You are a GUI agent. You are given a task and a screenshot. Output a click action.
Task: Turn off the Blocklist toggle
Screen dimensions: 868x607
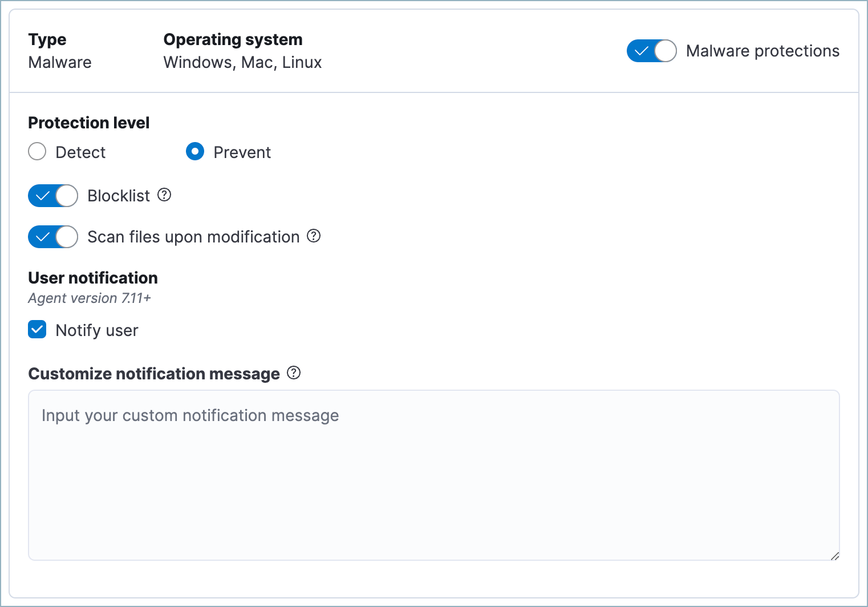click(53, 195)
